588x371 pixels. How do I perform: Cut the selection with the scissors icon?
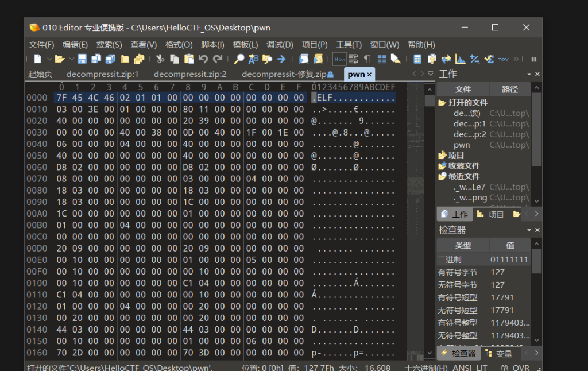point(160,59)
